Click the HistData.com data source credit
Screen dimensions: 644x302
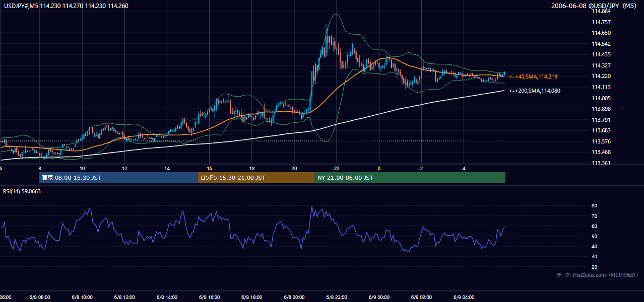click(598, 275)
